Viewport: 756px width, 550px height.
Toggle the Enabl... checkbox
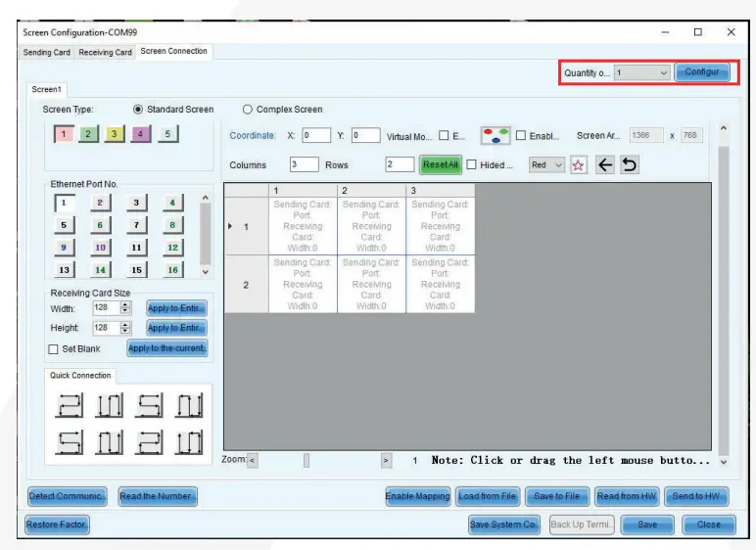tap(521, 135)
